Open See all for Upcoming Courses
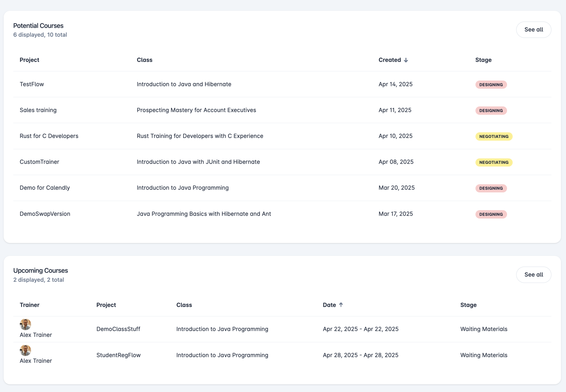 (533, 275)
